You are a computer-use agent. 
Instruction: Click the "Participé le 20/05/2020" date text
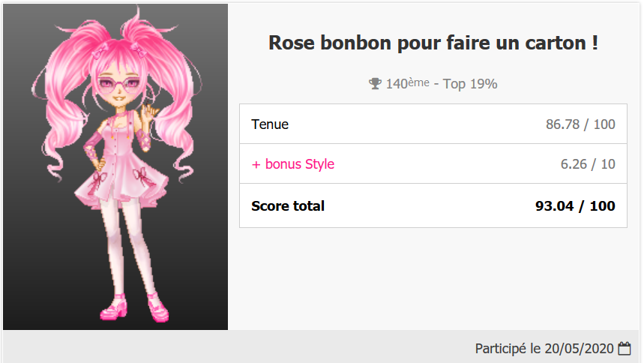pyautogui.click(x=545, y=349)
